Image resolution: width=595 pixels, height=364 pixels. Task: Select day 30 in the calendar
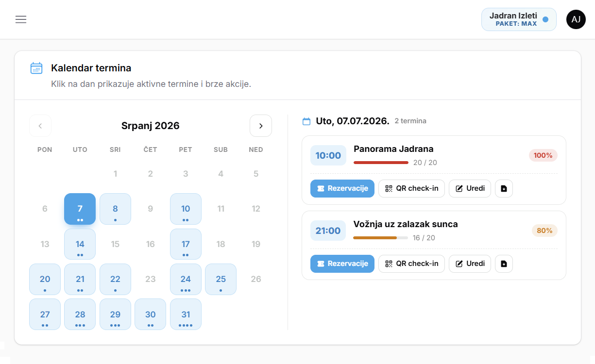tap(151, 314)
